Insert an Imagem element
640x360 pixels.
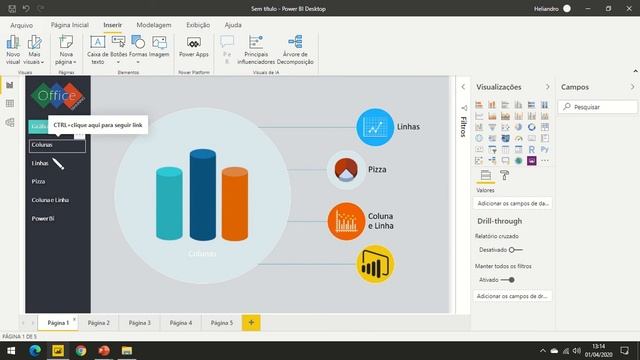pyautogui.click(x=159, y=46)
